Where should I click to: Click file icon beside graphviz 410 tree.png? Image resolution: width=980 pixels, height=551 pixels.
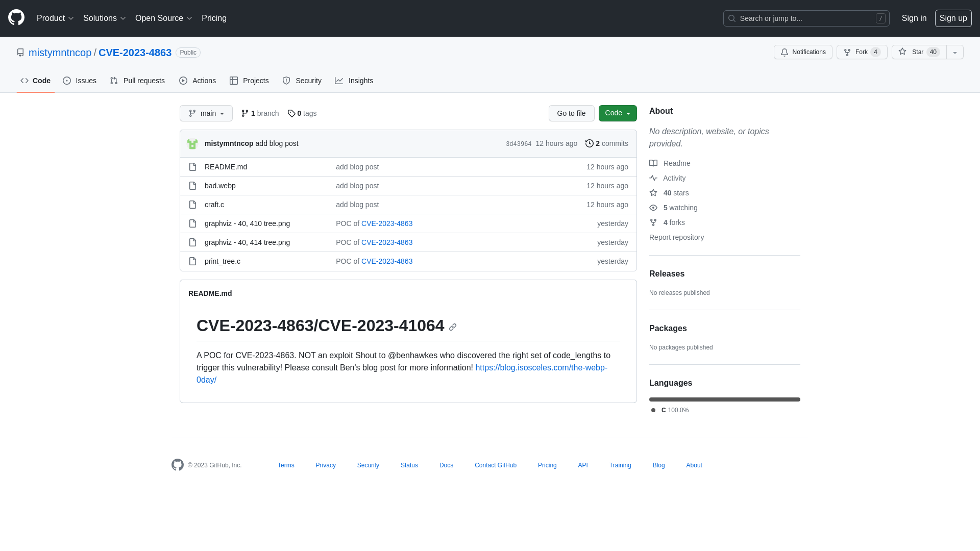[x=192, y=223]
